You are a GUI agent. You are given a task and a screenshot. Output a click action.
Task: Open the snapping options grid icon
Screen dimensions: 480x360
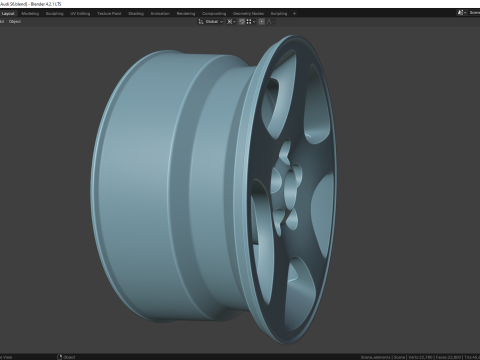tap(249, 22)
